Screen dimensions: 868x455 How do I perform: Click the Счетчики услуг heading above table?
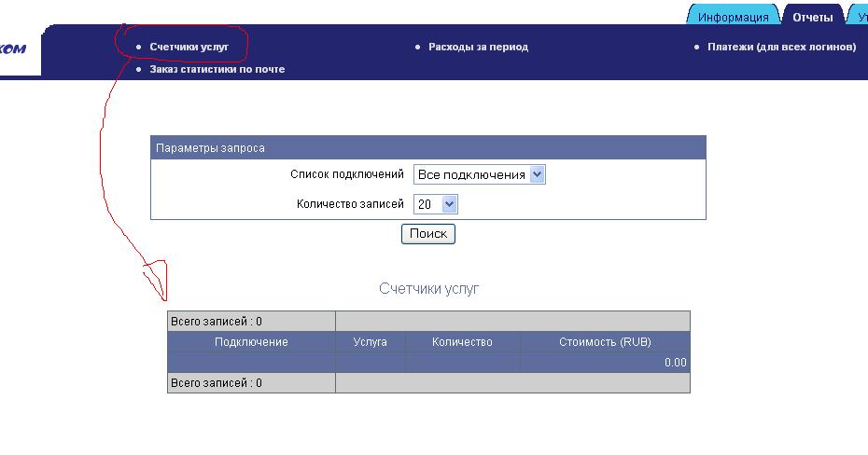click(428, 289)
